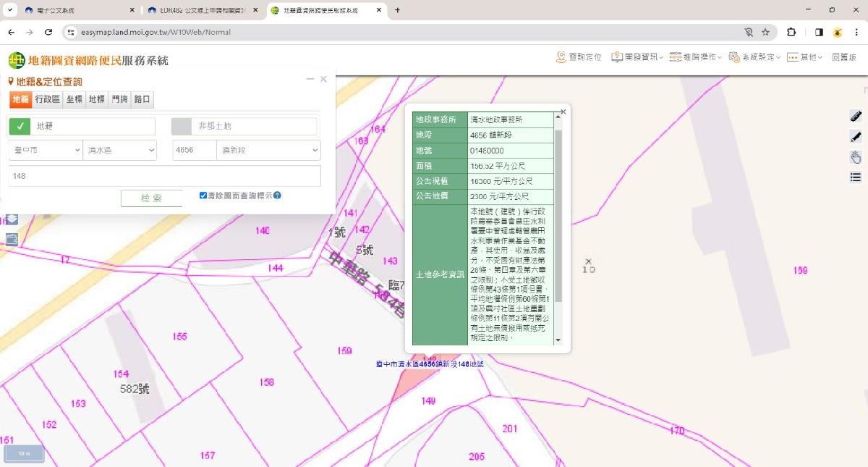This screenshot has height=467, width=868.
Task: Close the land info popup
Action: (x=563, y=112)
